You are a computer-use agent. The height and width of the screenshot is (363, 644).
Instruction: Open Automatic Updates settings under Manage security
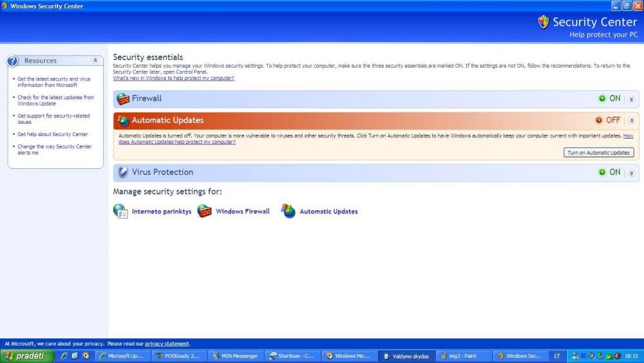(x=289, y=211)
